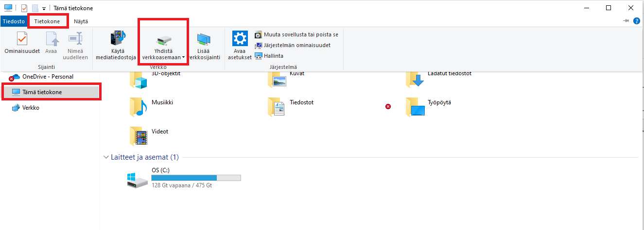Click Järjestelmän ominaisuudet in the ribbon

pyautogui.click(x=296, y=45)
